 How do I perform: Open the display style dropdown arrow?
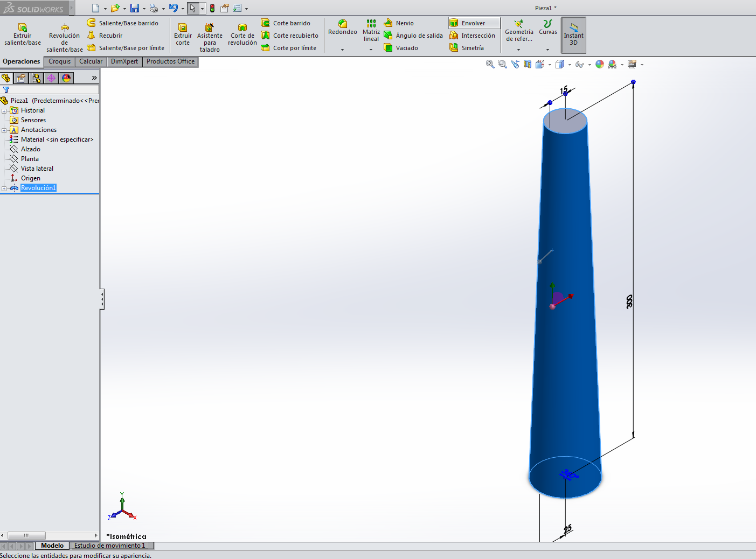coord(570,65)
